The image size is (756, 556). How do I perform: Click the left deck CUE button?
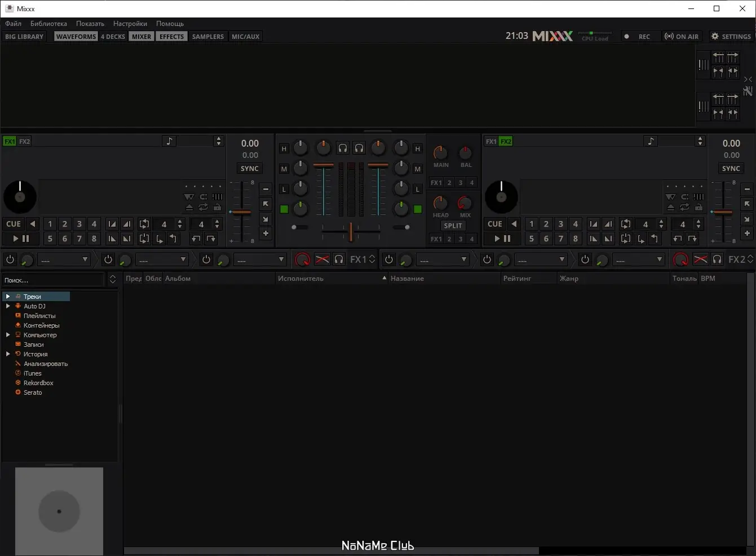point(14,224)
